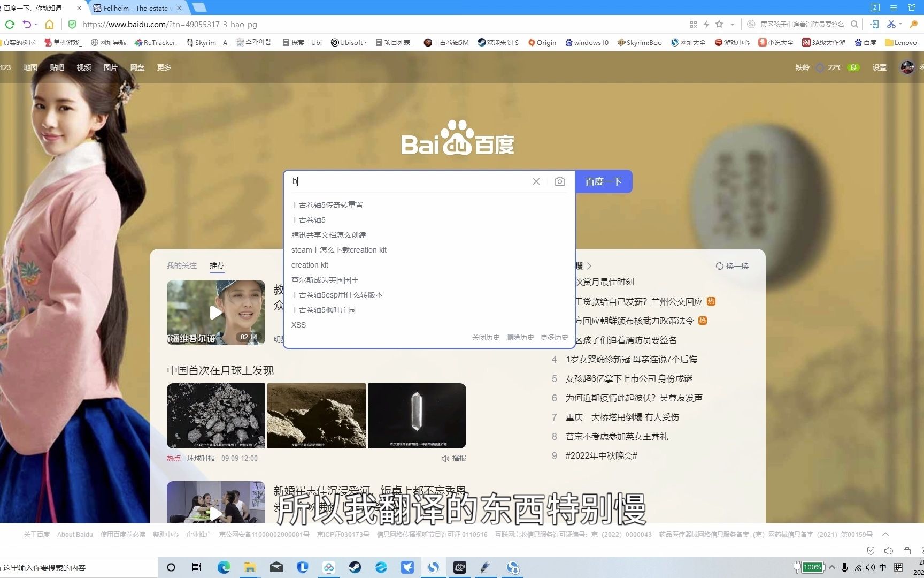This screenshot has width=924, height=578.
Task: Clear the search box with the X icon
Action: coord(536,181)
